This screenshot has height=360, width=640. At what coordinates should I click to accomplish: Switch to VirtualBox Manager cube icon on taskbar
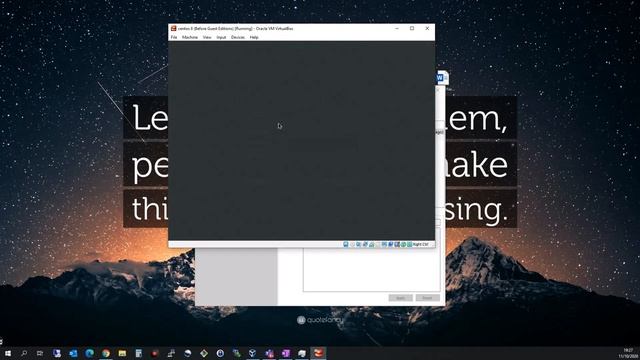click(x=253, y=353)
